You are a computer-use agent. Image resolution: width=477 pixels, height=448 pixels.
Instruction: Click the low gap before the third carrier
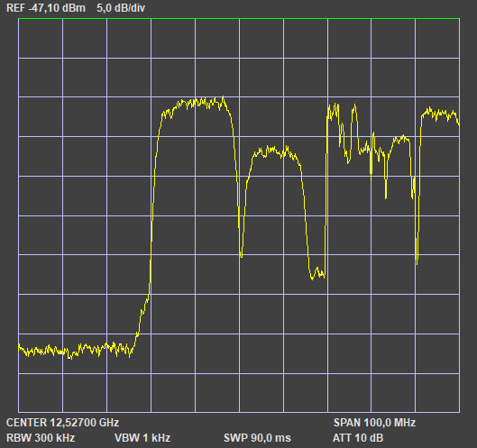(x=317, y=273)
